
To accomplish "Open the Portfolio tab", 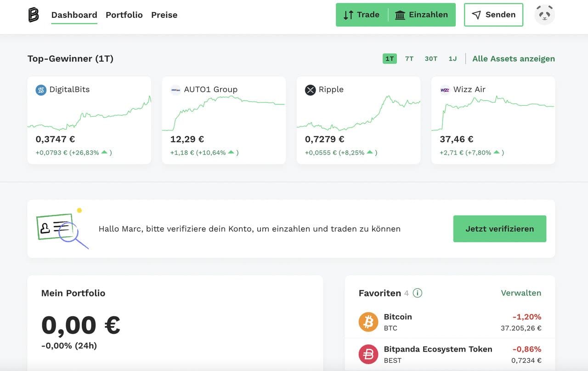I will (x=124, y=15).
